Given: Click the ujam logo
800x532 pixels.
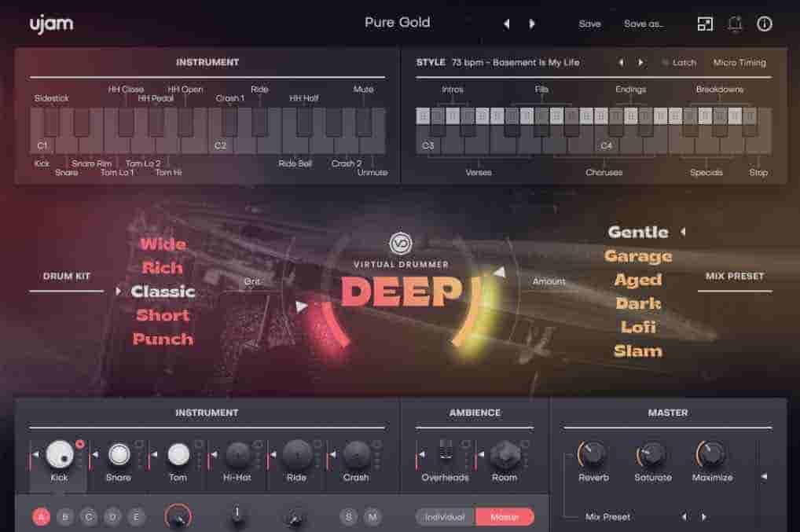Looking at the screenshot, I should (x=51, y=24).
